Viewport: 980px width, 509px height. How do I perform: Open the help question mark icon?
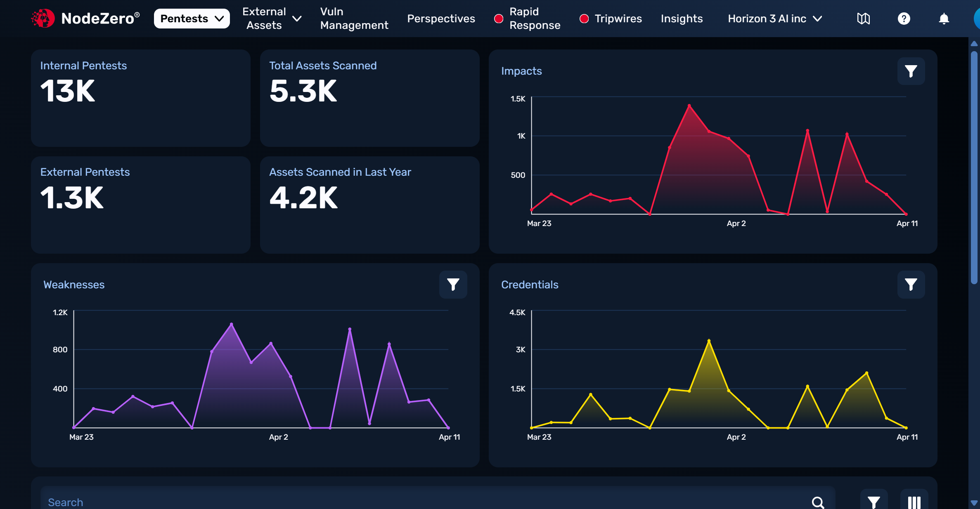(904, 19)
